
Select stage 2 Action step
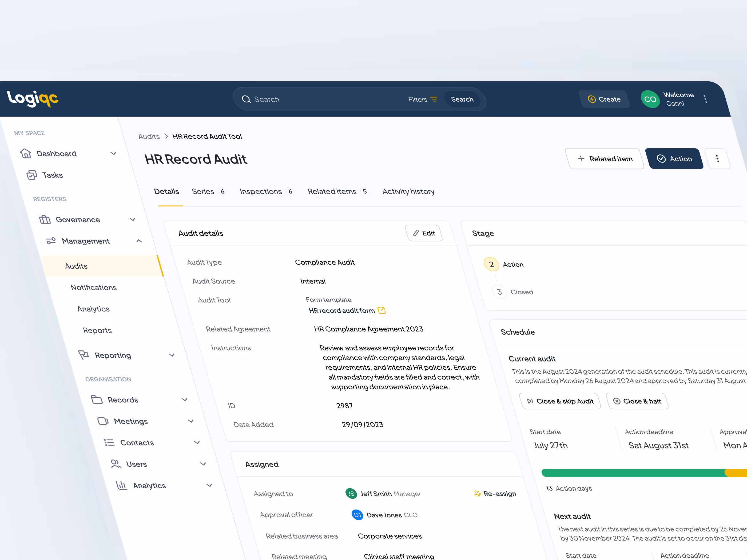[x=492, y=265]
